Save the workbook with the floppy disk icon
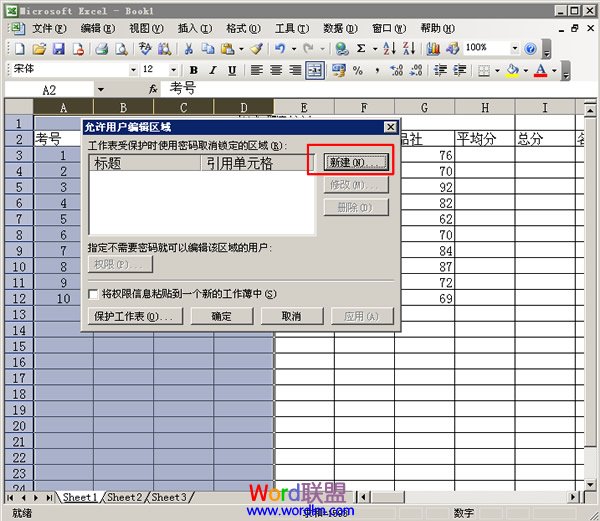This screenshot has height=521, width=600. click(x=59, y=49)
